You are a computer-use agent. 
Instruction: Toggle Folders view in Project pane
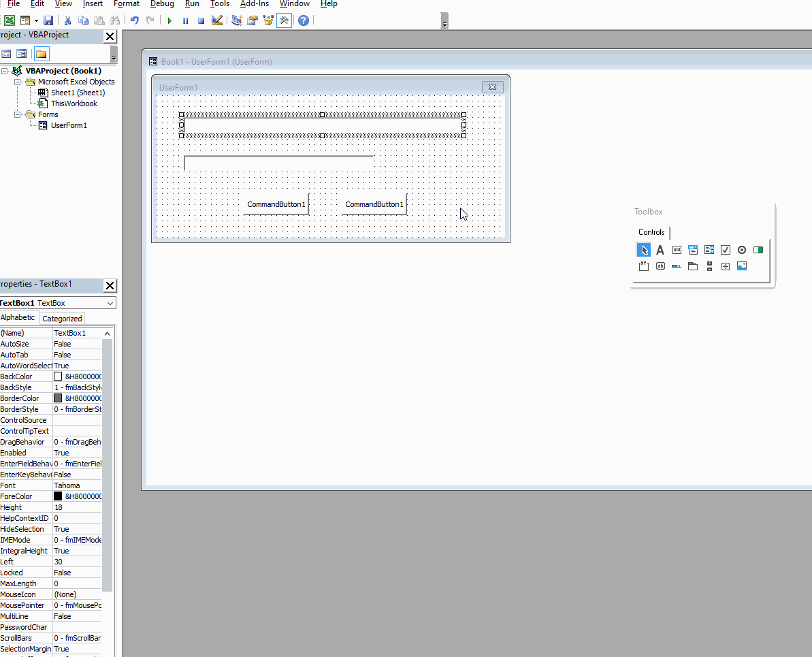[42, 54]
